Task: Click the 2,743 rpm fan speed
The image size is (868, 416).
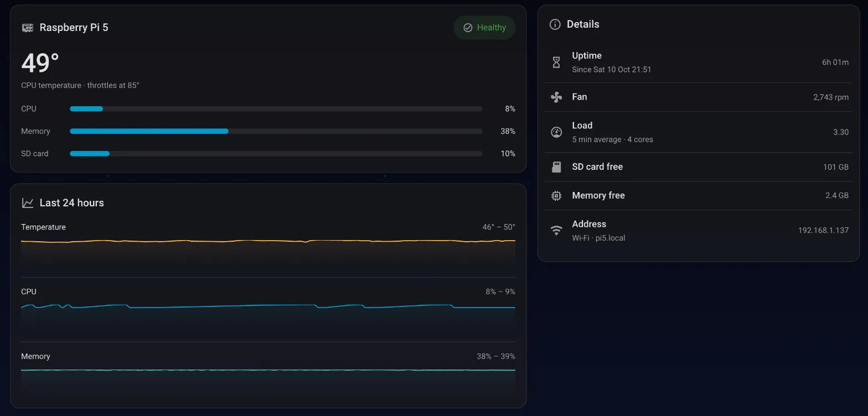Action: [831, 97]
